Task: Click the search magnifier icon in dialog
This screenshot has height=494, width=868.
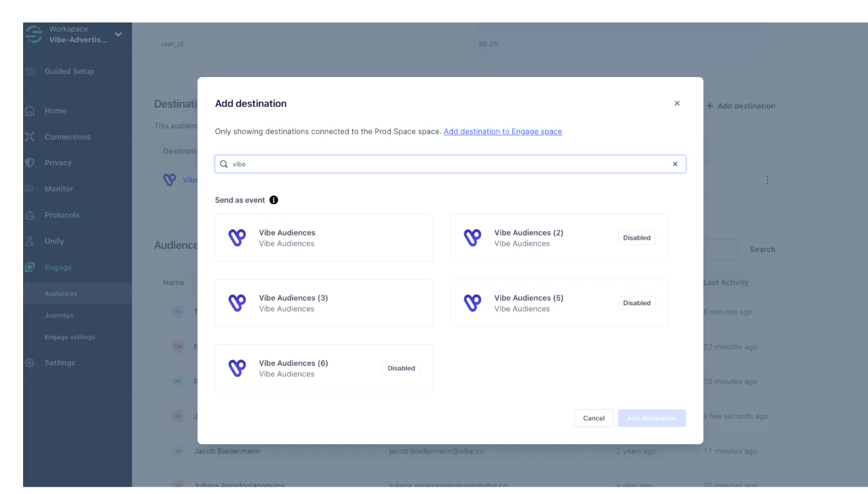Action: pyautogui.click(x=224, y=164)
